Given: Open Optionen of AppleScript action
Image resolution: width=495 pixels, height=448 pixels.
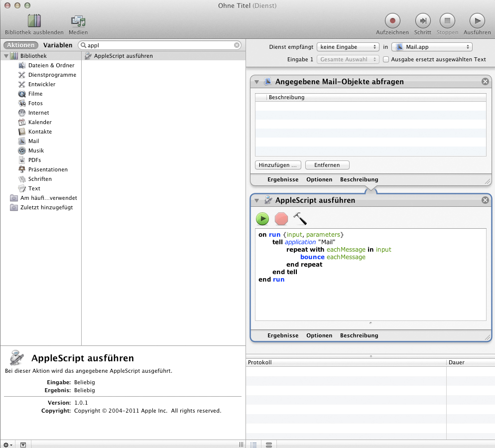Looking at the screenshot, I should click(319, 335).
